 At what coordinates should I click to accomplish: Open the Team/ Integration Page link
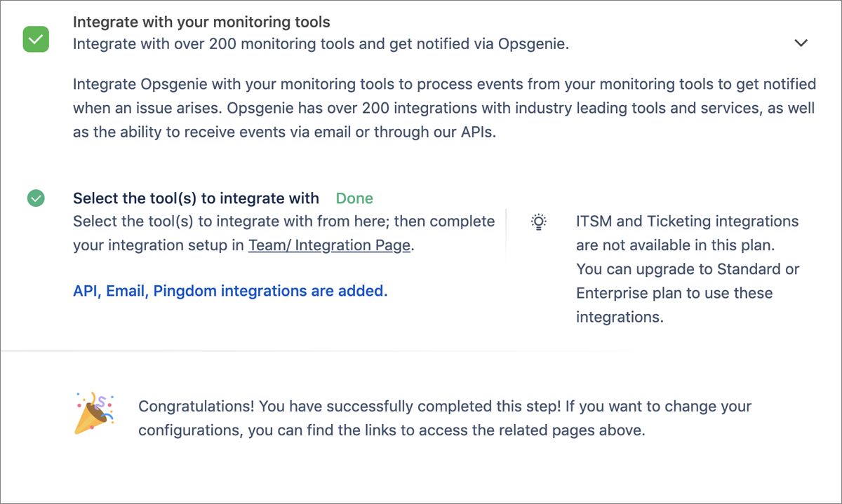pos(329,245)
